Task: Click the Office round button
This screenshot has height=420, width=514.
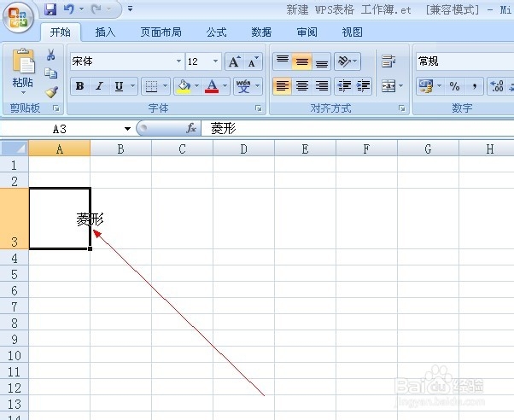Action: point(18,16)
